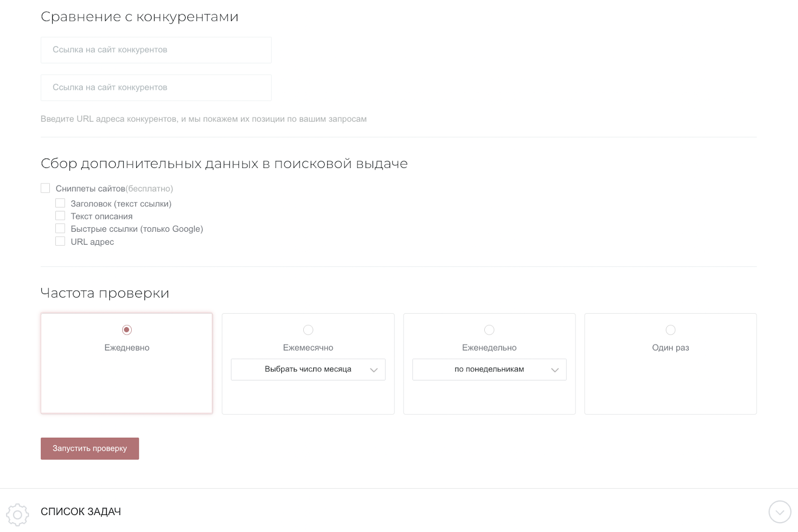The width and height of the screenshot is (798, 532).
Task: Click the Запустить проверку button
Action: 90,448
